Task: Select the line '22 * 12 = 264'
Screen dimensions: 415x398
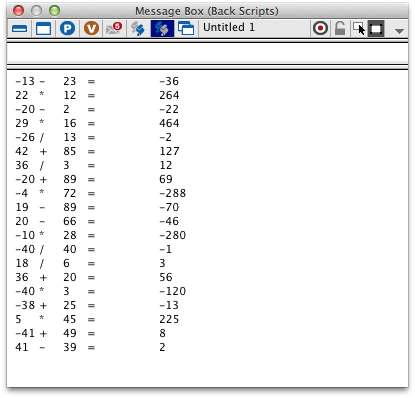Action: [97, 95]
